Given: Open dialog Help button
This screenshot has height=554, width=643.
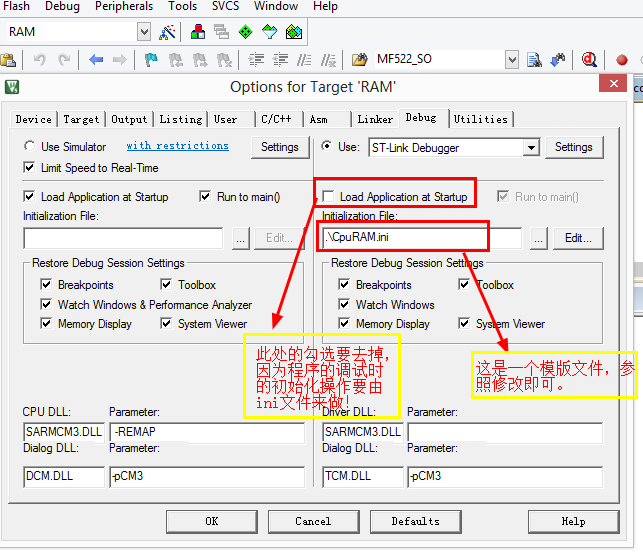Looking at the screenshot, I should click(x=573, y=522).
